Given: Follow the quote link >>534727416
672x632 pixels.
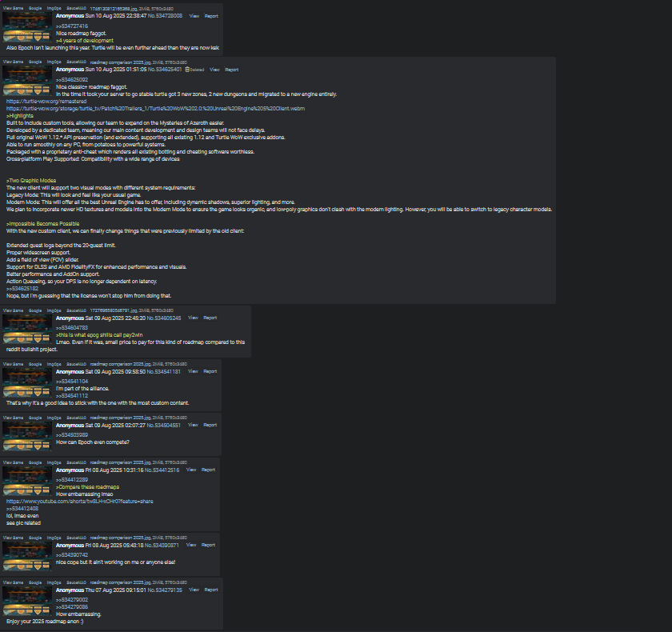Looking at the screenshot, I should click(72, 26).
